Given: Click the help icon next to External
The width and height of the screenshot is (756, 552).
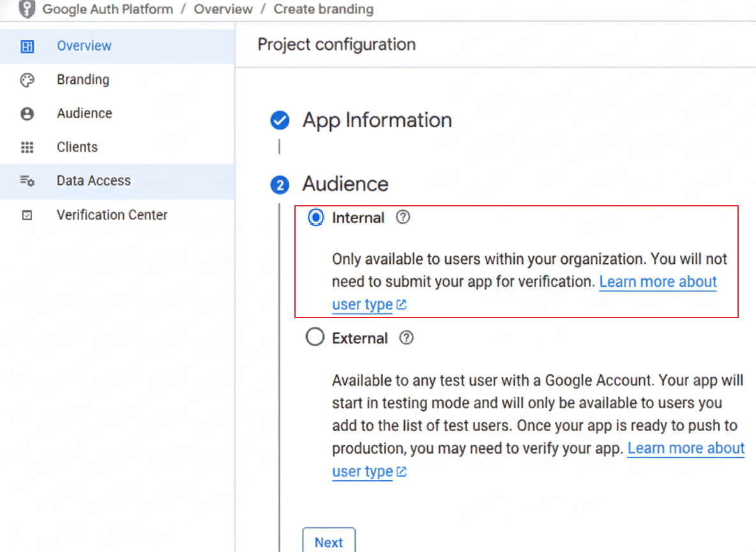Looking at the screenshot, I should point(406,338).
